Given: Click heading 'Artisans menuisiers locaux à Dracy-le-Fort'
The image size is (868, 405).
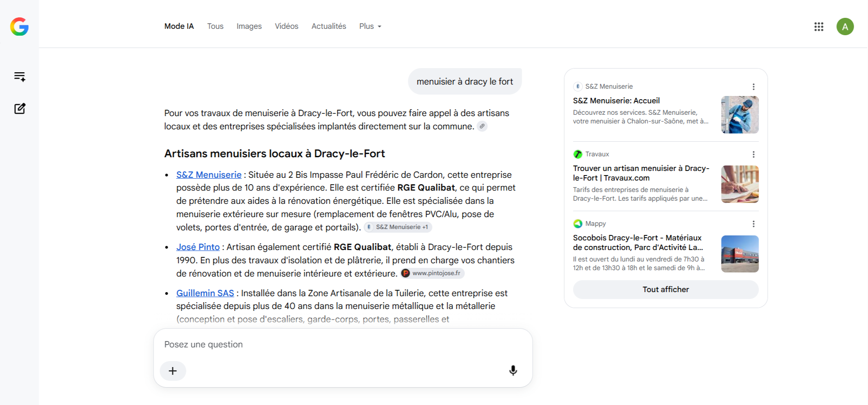Looking at the screenshot, I should [274, 154].
